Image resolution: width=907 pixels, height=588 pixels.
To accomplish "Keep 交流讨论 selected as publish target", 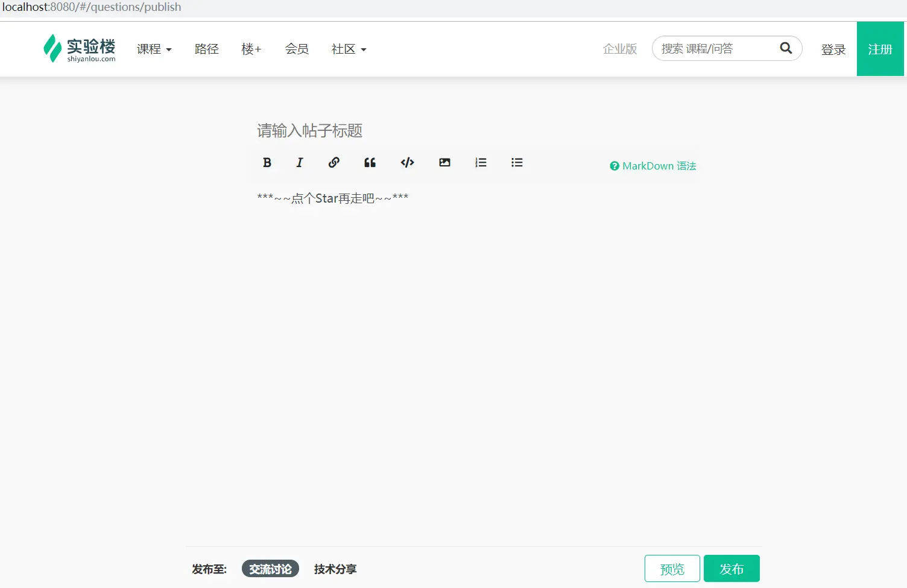I will coord(270,569).
